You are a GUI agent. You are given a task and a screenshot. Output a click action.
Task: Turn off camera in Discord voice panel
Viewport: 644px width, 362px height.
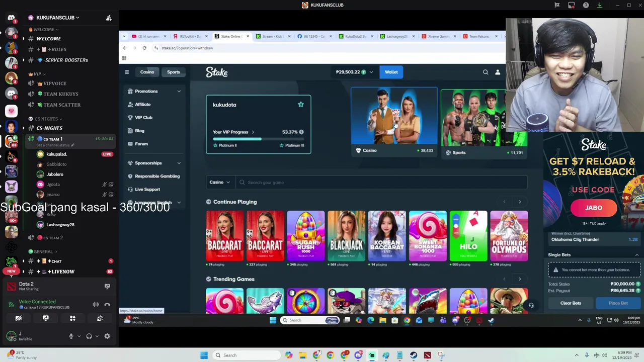(19, 318)
